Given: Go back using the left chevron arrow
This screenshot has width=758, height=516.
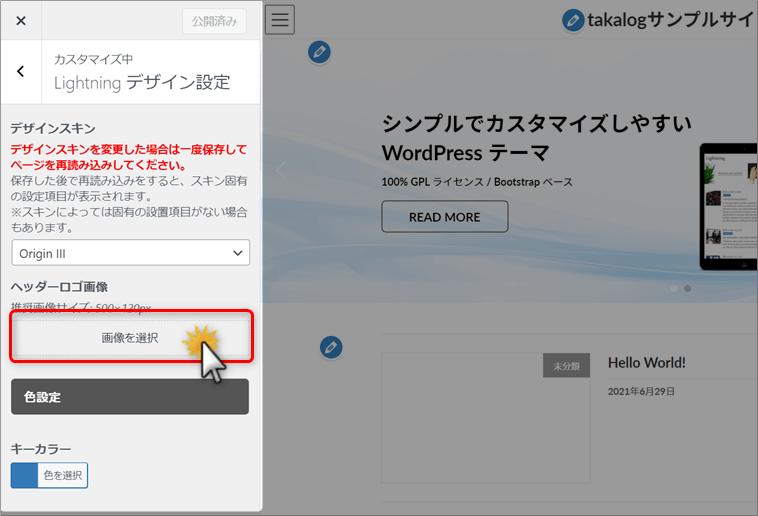Looking at the screenshot, I should click(x=21, y=72).
